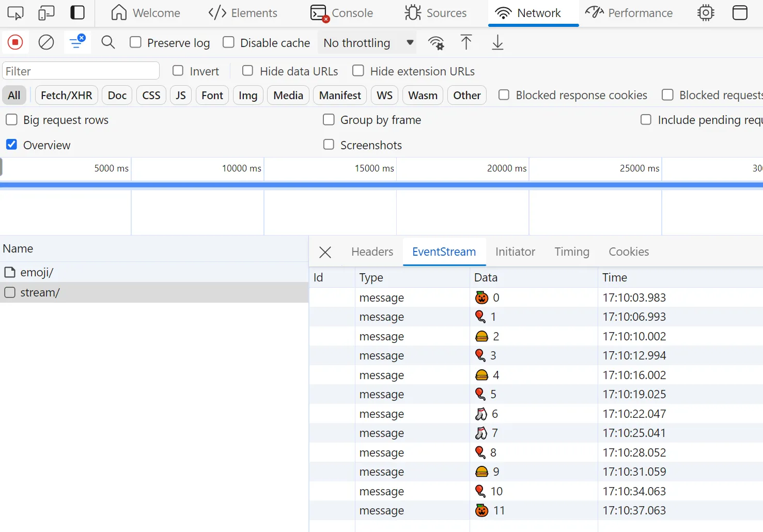Switch to the Console tab
763x532 pixels.
coord(342,13)
